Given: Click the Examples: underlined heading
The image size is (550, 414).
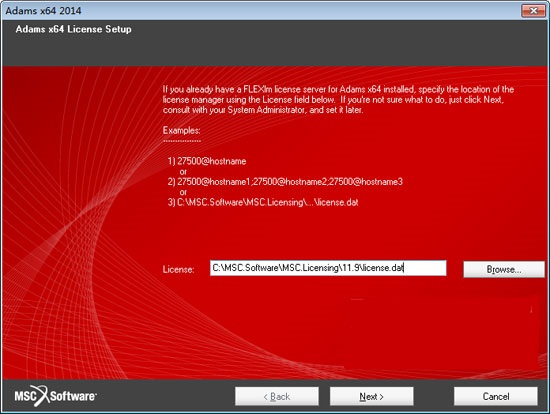Looking at the screenshot, I should 181,131.
